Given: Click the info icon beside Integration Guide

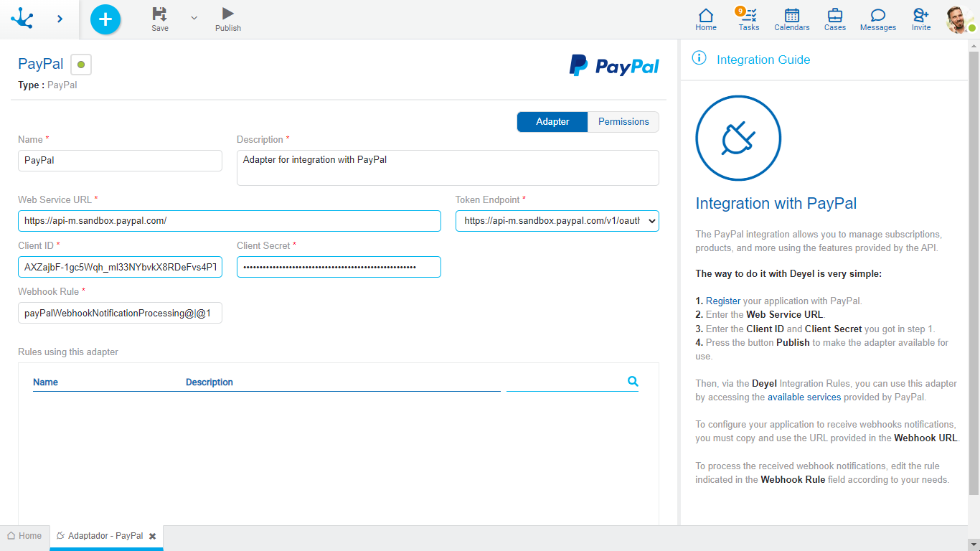Looking at the screenshot, I should pos(699,58).
